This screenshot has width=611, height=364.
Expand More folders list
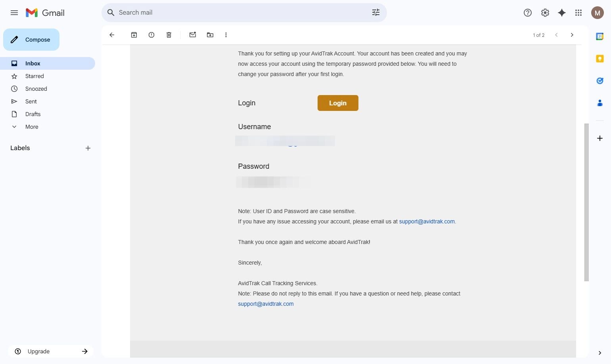coord(48,127)
